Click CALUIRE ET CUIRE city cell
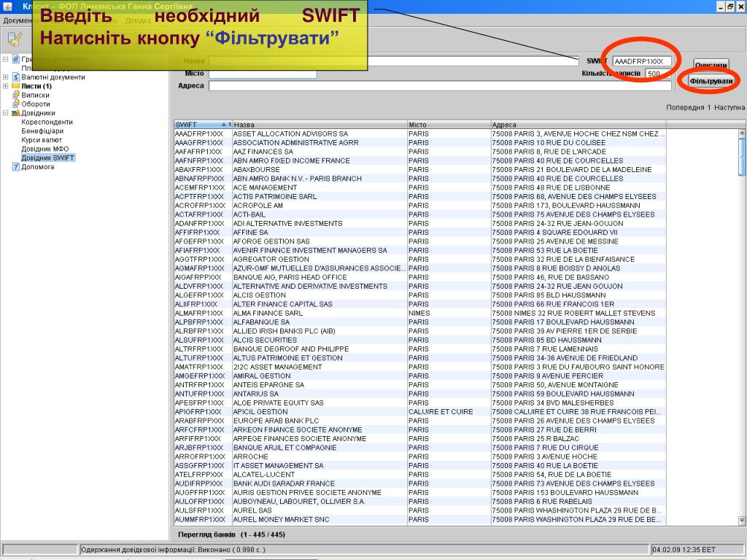Viewport: 747px width, 560px height. click(x=449, y=412)
